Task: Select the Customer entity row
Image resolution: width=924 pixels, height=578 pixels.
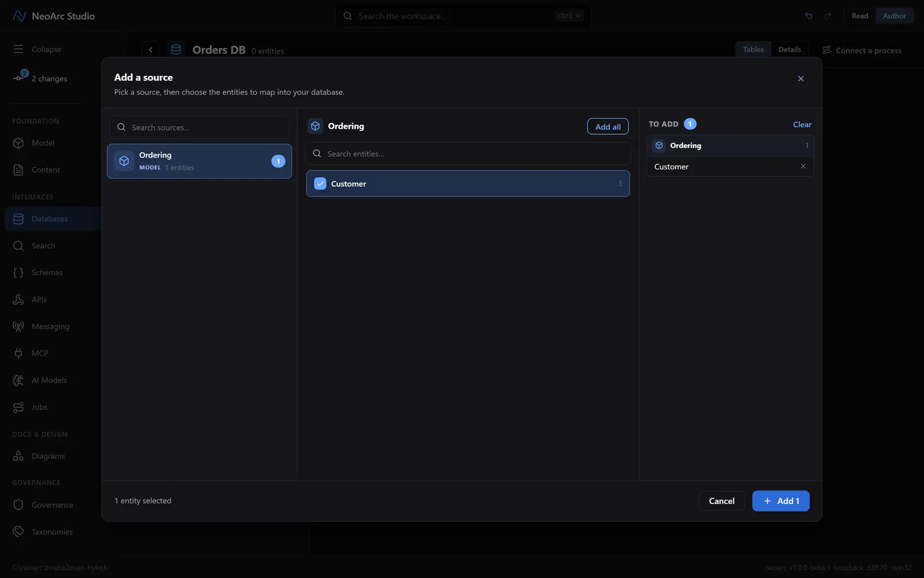Action: click(468, 184)
